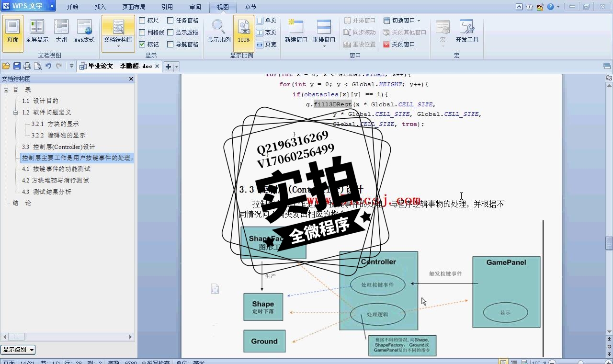
Task: Open the switch window (切换窗口) dropdown
Action: [x=402, y=21]
